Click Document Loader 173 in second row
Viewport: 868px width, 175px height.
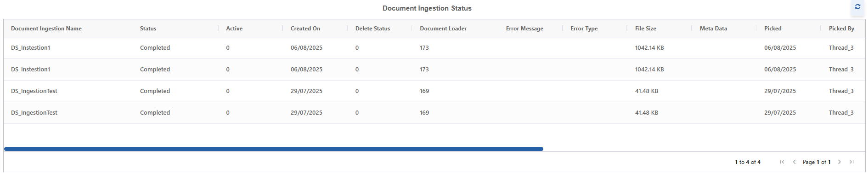(x=424, y=70)
